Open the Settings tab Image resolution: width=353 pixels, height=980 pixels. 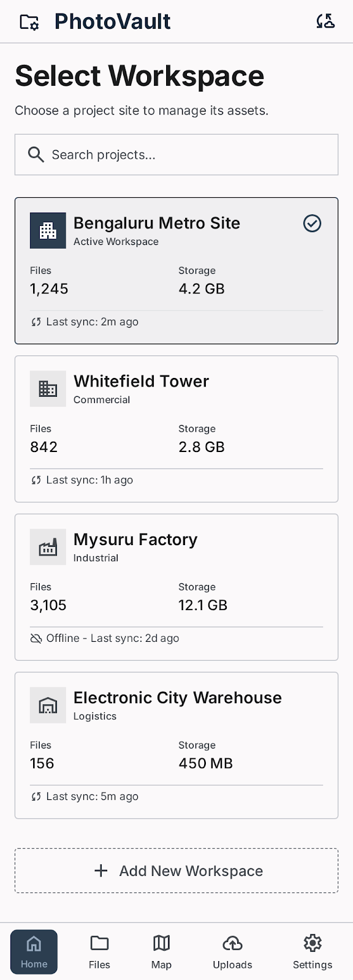coord(313,952)
